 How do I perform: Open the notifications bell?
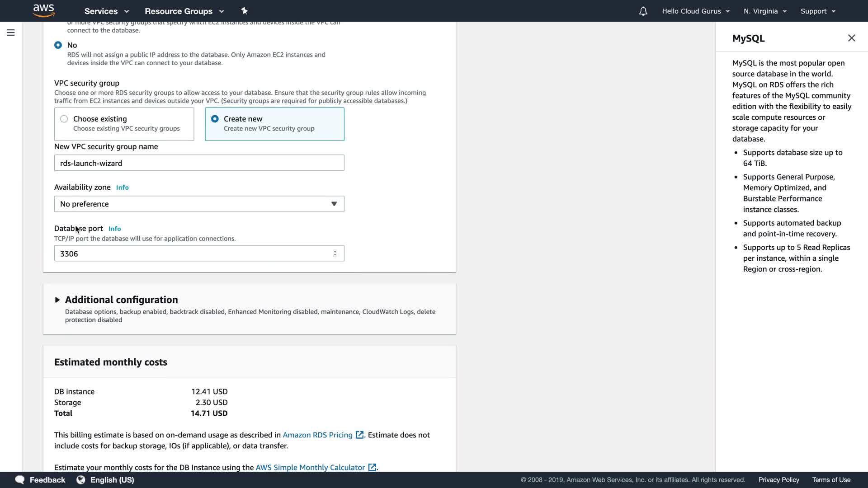click(643, 11)
